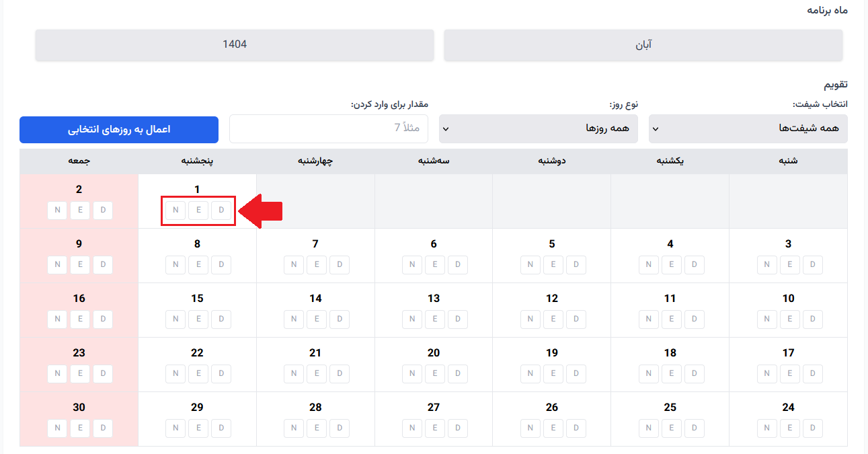The height and width of the screenshot is (454, 868).
Task: Select the N shift on Thursday the 1st
Action: (175, 210)
